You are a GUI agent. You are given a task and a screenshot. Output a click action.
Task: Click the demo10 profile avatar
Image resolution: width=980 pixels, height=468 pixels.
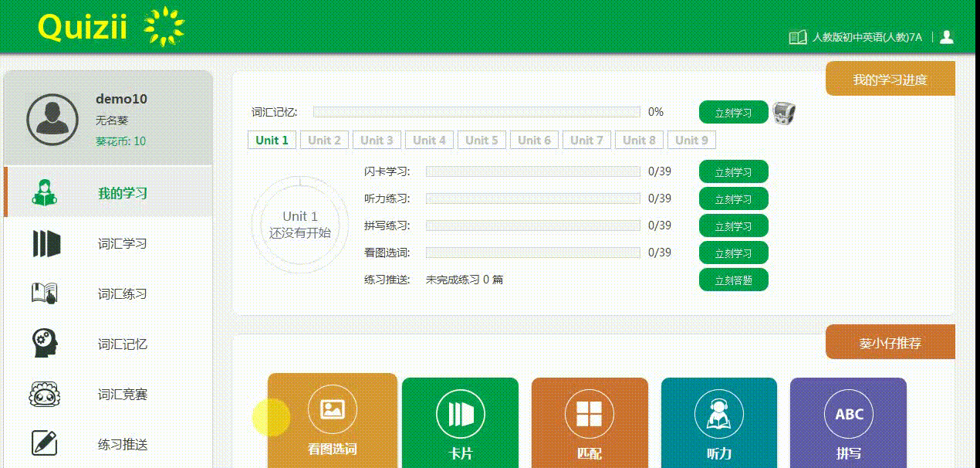pos(52,120)
